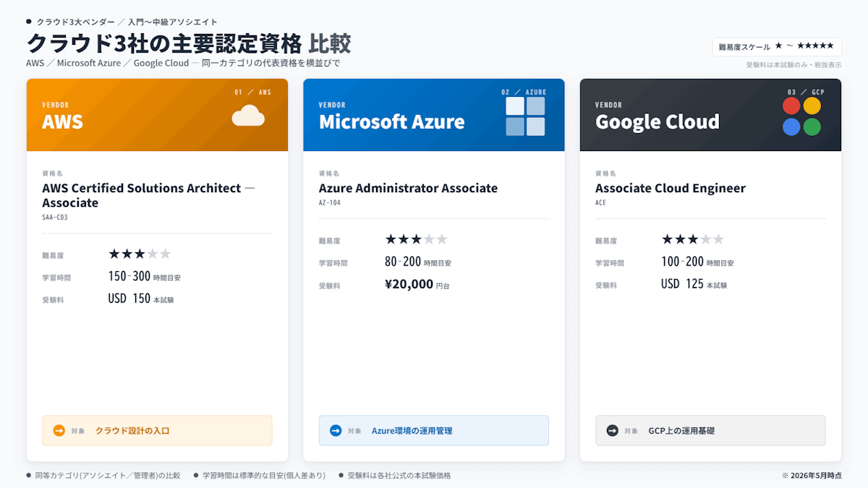
Task: Click the USD 125 exam fee
Action: tap(682, 284)
